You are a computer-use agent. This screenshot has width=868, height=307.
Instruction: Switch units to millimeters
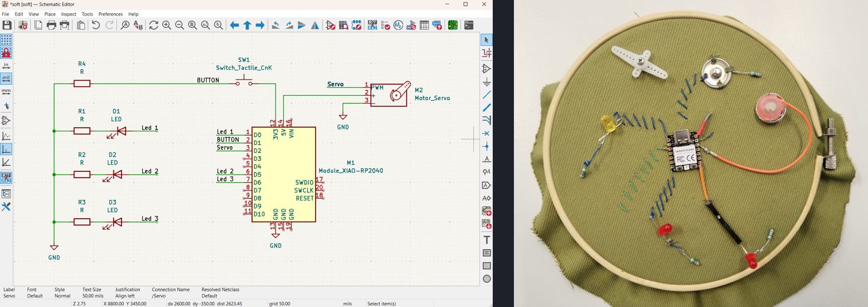[6, 91]
